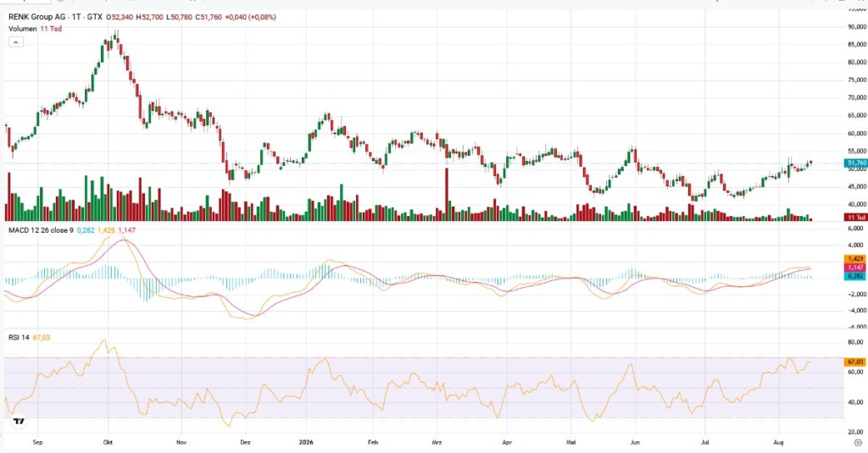Image resolution: width=868 pixels, height=453 pixels.
Task: Collapse the indicator legend with the caret button
Action: [x=16, y=42]
